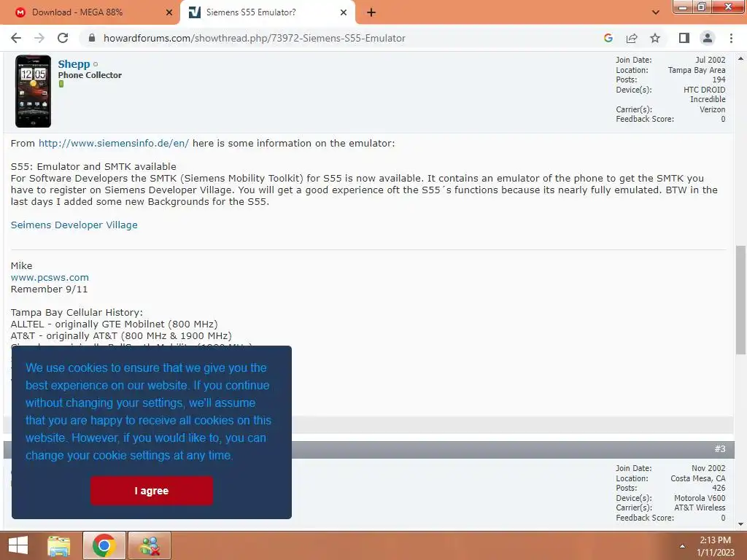Viewport: 747px width, 560px height.
Task: Open Shepp's user profile
Action: point(74,64)
